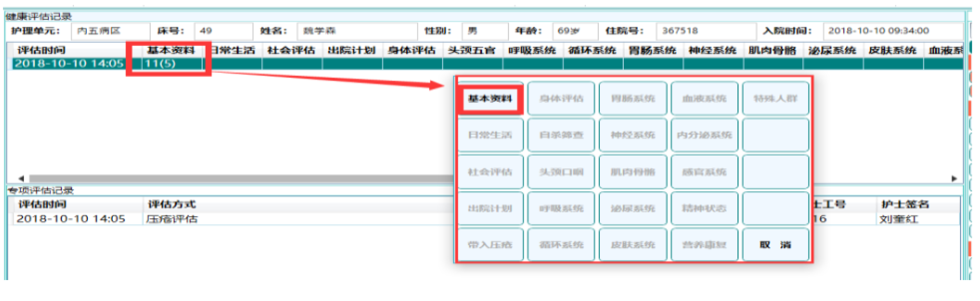The image size is (980, 301).
Task: Choose 自杀筛查 in the popup
Action: click(561, 135)
